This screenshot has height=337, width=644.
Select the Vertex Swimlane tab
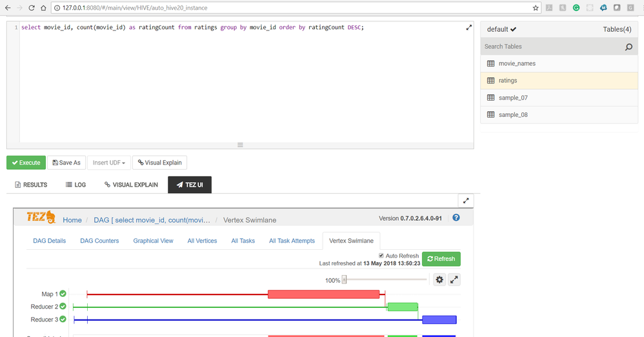351,241
